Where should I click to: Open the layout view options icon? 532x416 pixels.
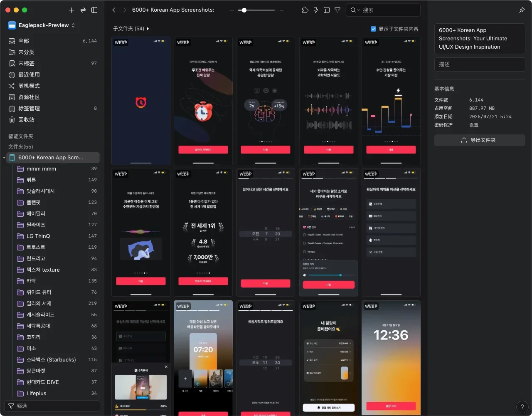tap(327, 10)
